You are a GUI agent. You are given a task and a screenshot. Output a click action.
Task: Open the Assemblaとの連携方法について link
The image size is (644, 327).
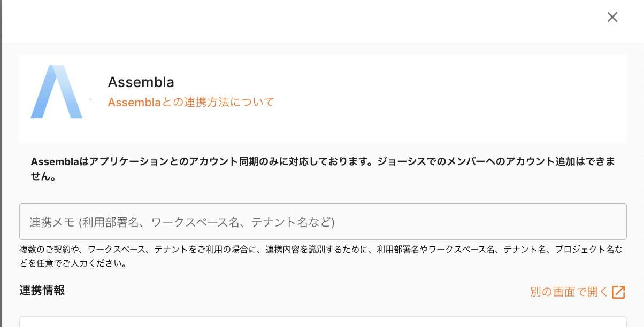pos(190,102)
